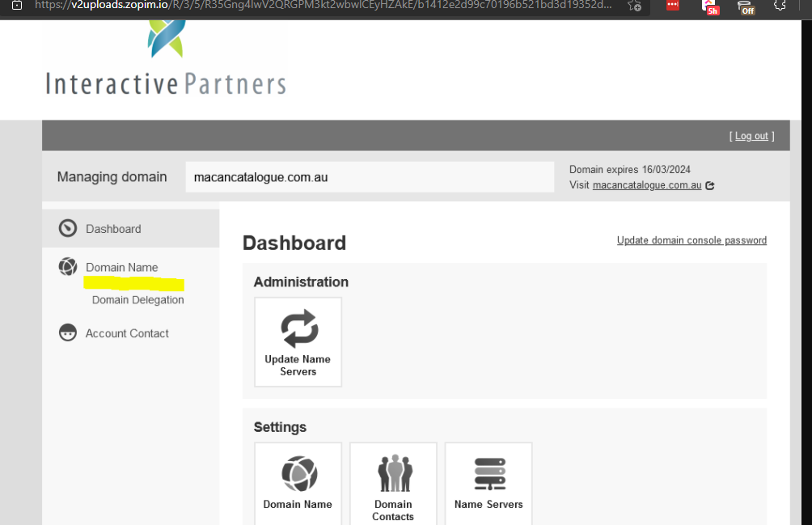This screenshot has height=525, width=812.
Task: Open Domain Delegation submenu item
Action: (138, 300)
